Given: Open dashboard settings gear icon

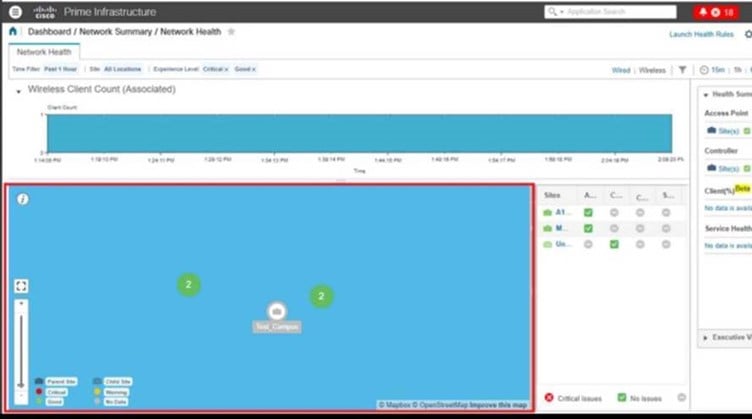Looking at the screenshot, I should point(748,34).
